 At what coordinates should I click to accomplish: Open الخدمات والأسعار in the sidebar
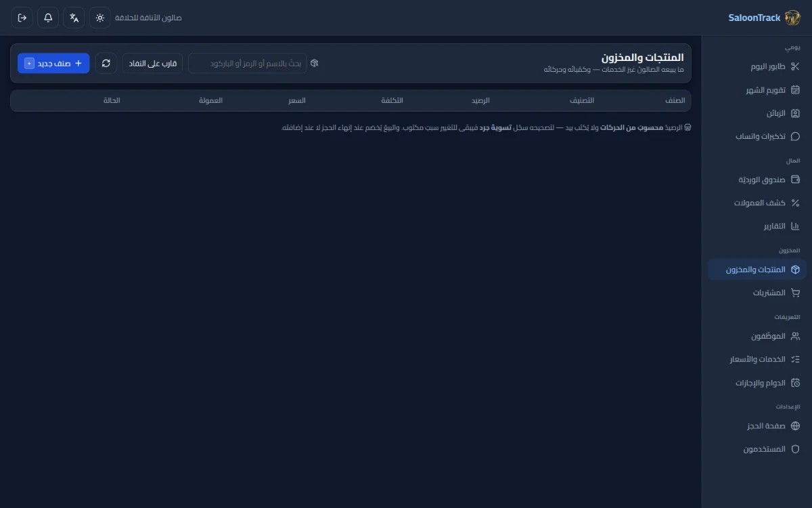(x=757, y=359)
